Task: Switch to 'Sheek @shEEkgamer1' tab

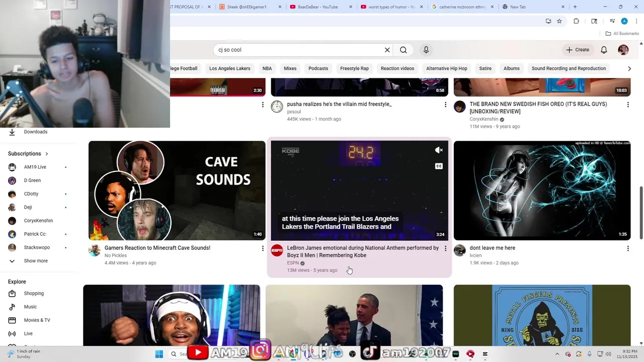Action: tap(250, 7)
